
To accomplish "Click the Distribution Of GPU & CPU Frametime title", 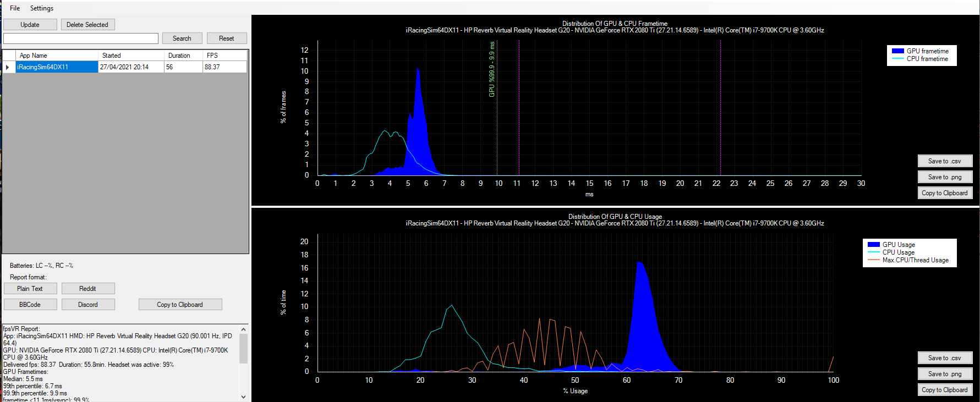I will pos(615,24).
